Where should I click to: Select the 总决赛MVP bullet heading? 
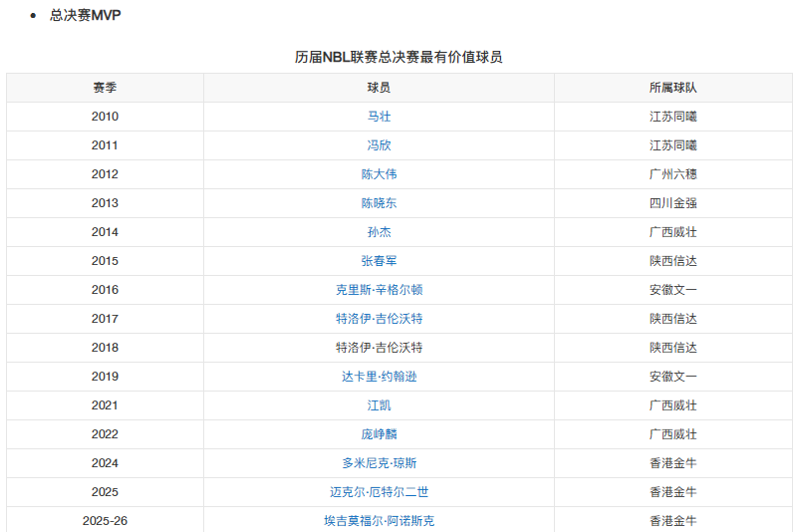click(85, 15)
